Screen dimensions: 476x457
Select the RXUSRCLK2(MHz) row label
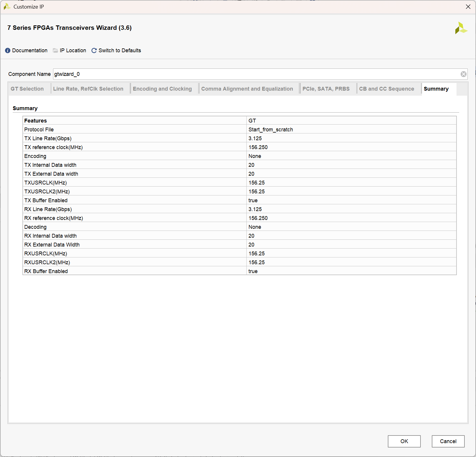(47, 262)
